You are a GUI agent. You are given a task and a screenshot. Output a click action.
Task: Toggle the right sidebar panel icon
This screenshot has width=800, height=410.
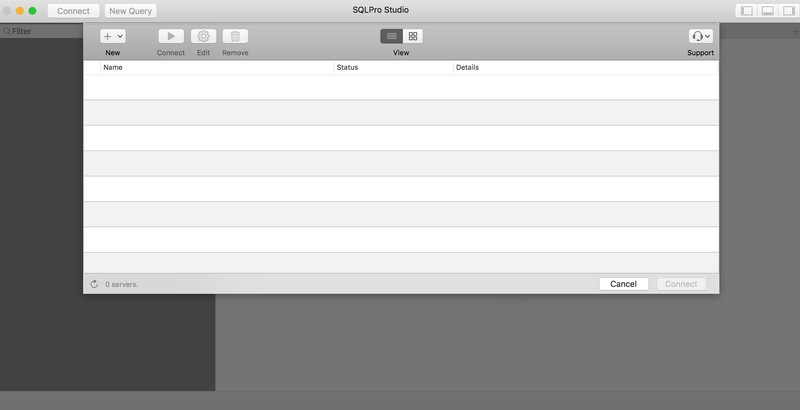point(789,11)
